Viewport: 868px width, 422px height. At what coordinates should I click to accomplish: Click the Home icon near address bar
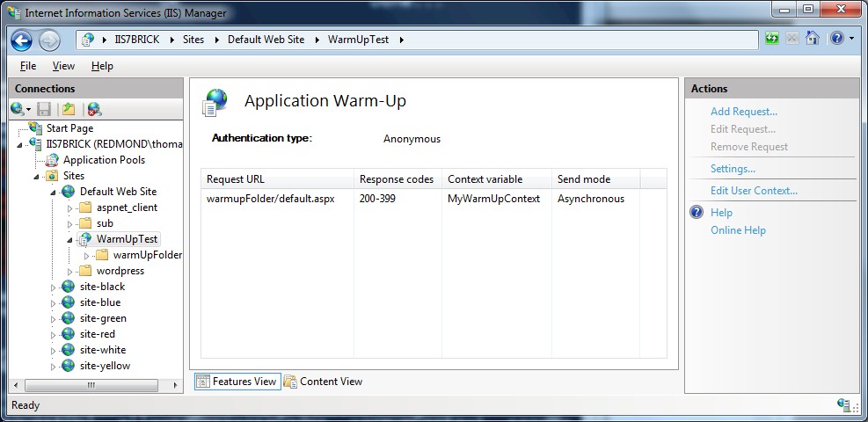tap(812, 38)
